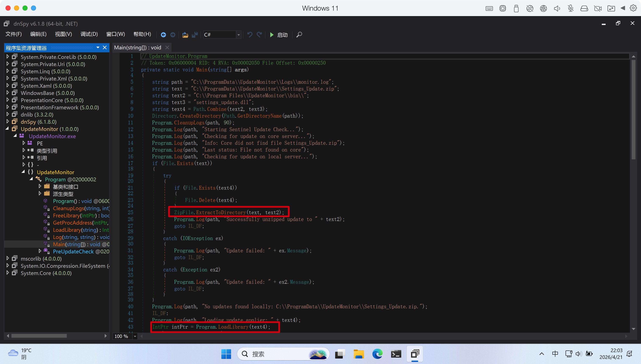Viewport: 641px width, 364px height.
Task: Select dnSpy (6.1.8.0) assembly
Action: coord(39,122)
